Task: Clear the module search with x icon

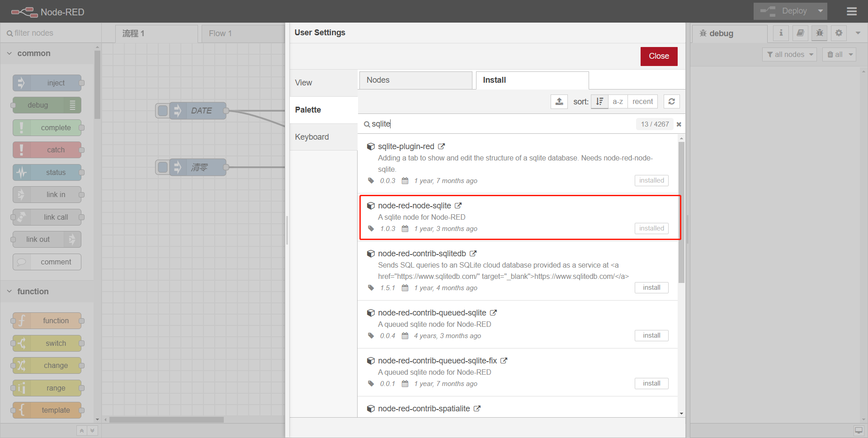Action: point(679,124)
